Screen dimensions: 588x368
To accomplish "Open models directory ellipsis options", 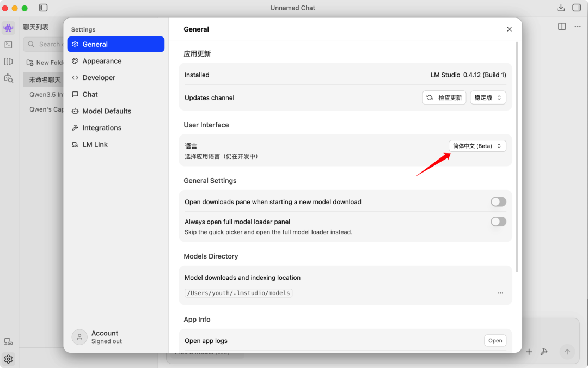I will click(x=500, y=293).
